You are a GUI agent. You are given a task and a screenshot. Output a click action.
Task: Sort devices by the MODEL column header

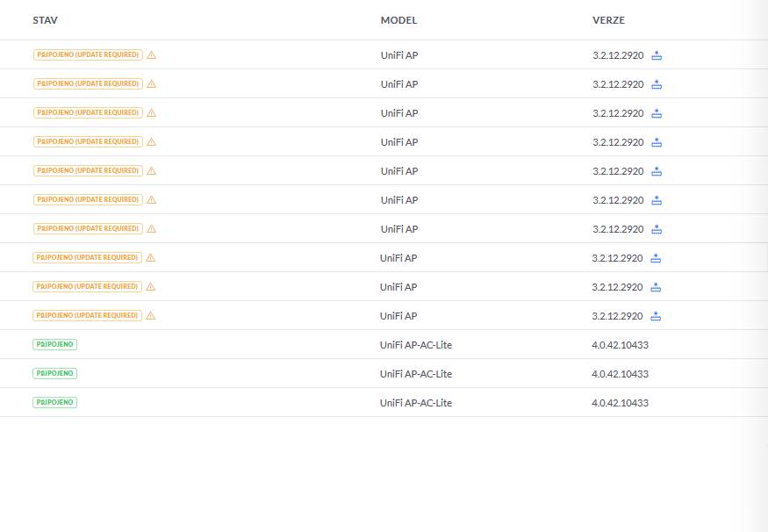pos(398,20)
